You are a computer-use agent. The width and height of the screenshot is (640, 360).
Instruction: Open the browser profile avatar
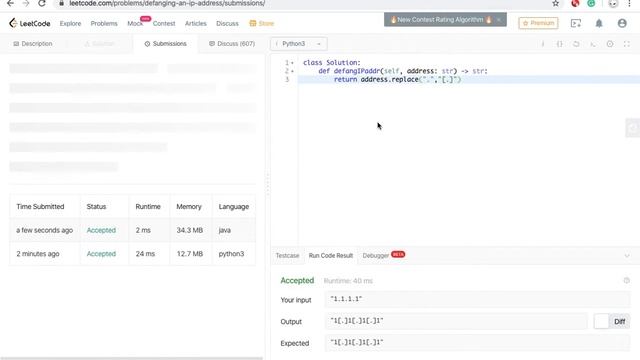click(x=613, y=3)
